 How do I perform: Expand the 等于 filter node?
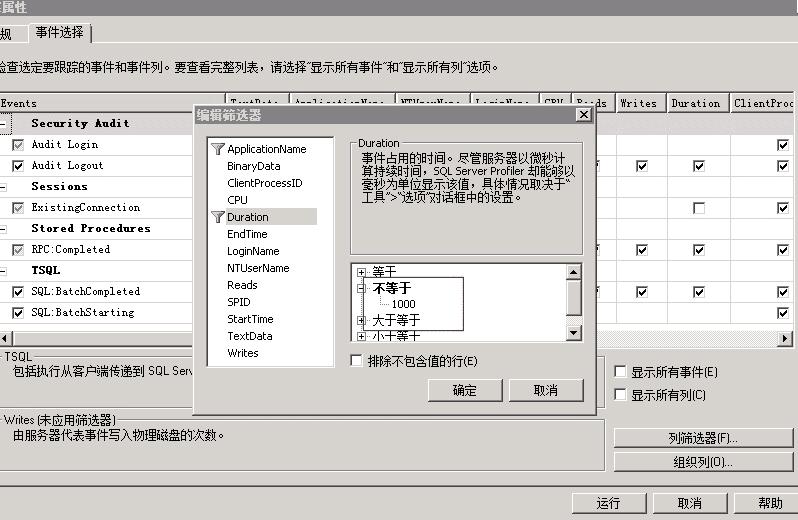pos(361,272)
